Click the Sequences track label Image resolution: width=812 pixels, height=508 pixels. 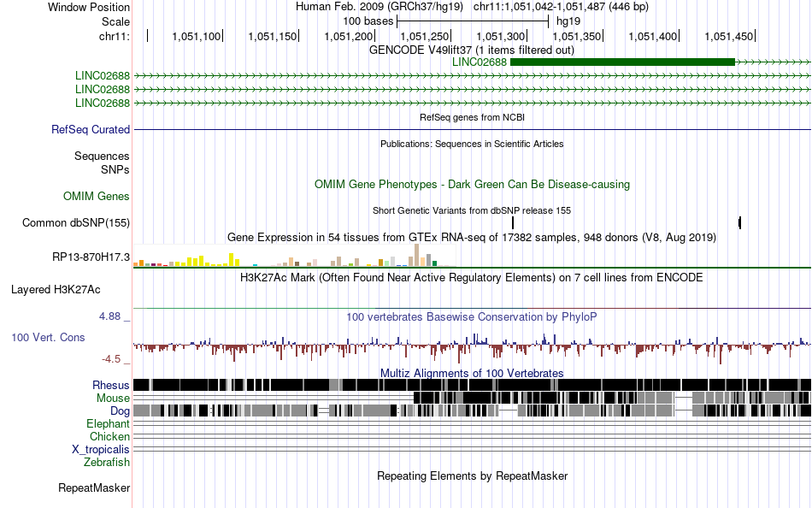(102, 156)
